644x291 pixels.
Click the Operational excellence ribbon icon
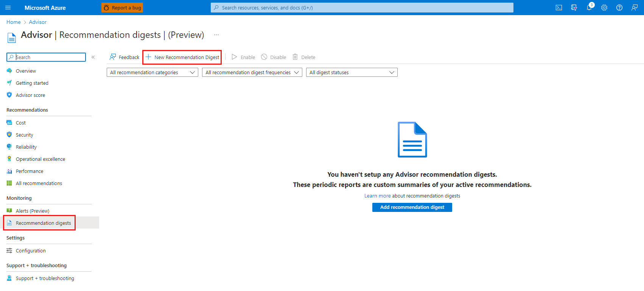click(9, 159)
